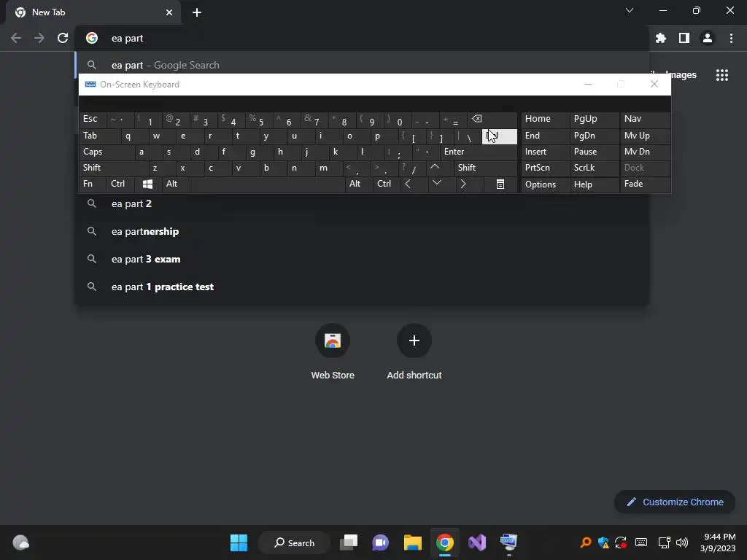Reload the page with the refresh icon
The image size is (747, 560).
point(63,38)
